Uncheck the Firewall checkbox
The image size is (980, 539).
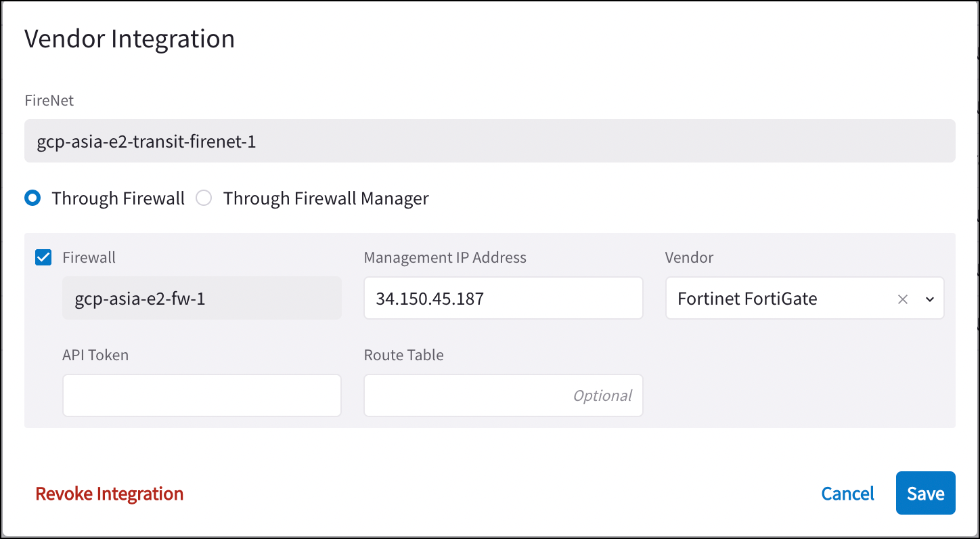(43, 257)
